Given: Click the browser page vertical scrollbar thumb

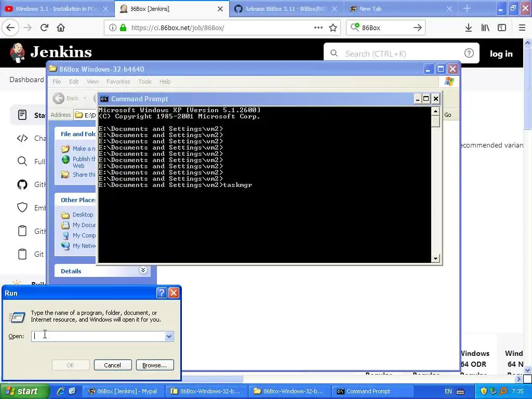Looking at the screenshot, I should [527, 88].
